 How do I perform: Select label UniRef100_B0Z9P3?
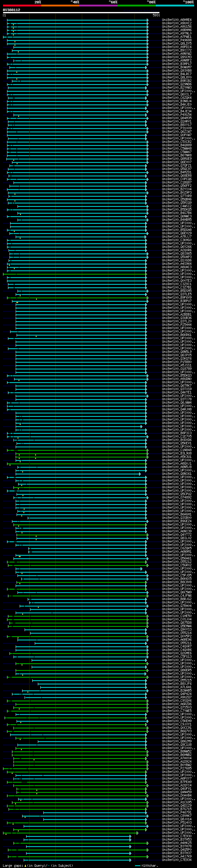[177, 192]
